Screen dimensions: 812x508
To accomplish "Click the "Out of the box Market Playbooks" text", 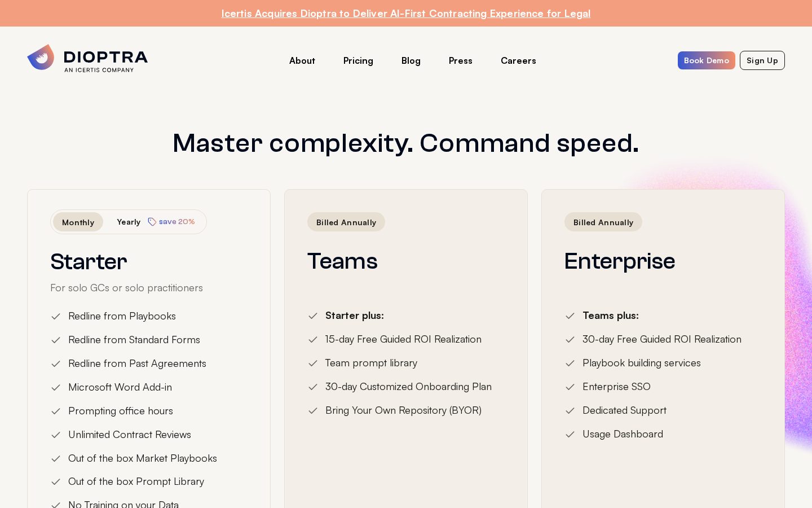I will tap(143, 458).
